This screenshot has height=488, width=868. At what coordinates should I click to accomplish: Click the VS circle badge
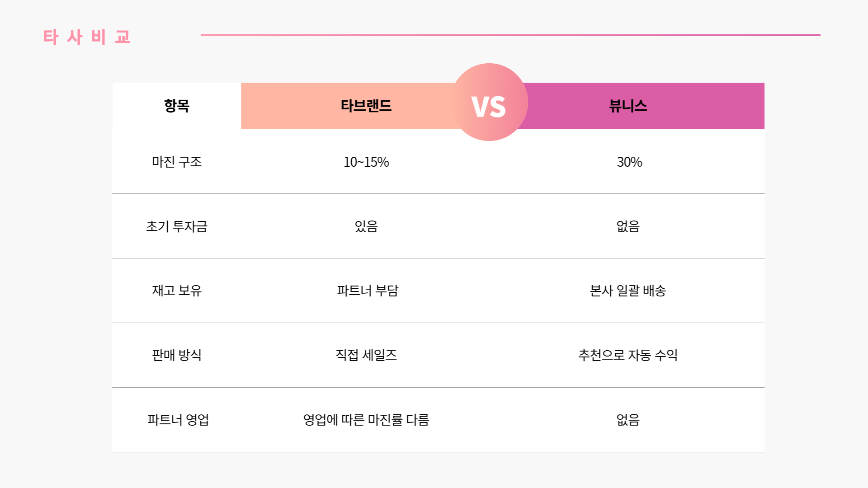point(489,102)
